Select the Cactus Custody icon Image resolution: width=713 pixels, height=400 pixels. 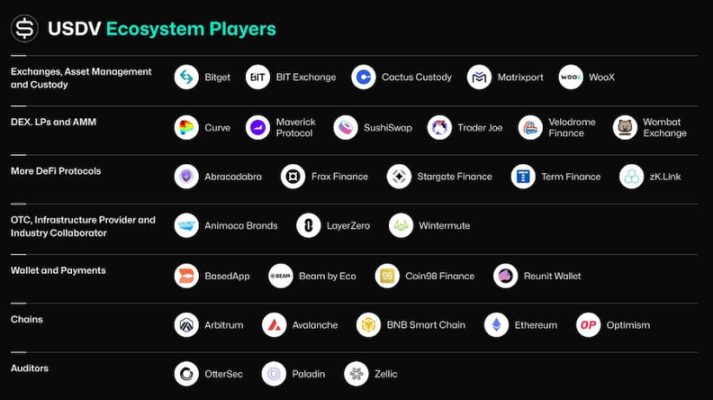364,77
